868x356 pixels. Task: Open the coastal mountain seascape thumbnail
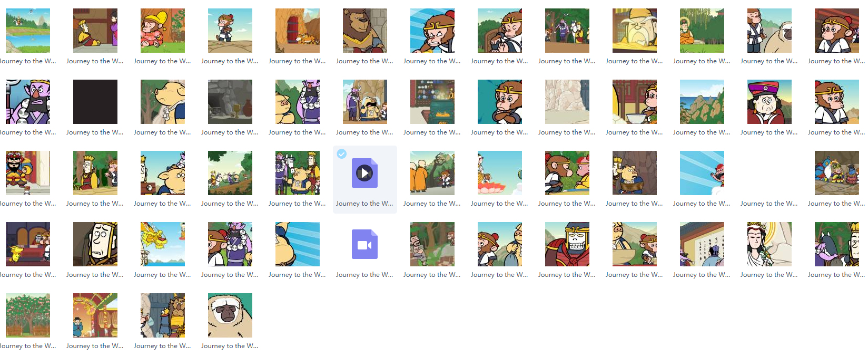click(702, 102)
